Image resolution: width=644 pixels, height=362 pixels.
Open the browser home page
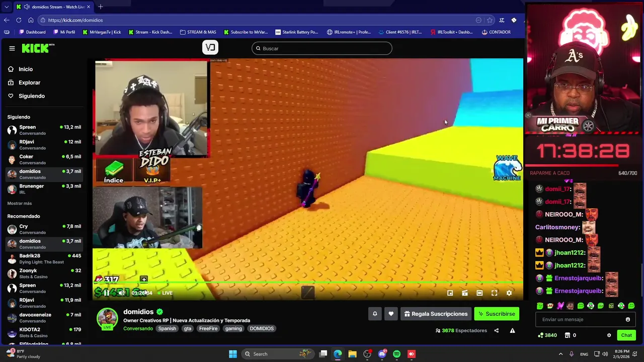(31, 20)
